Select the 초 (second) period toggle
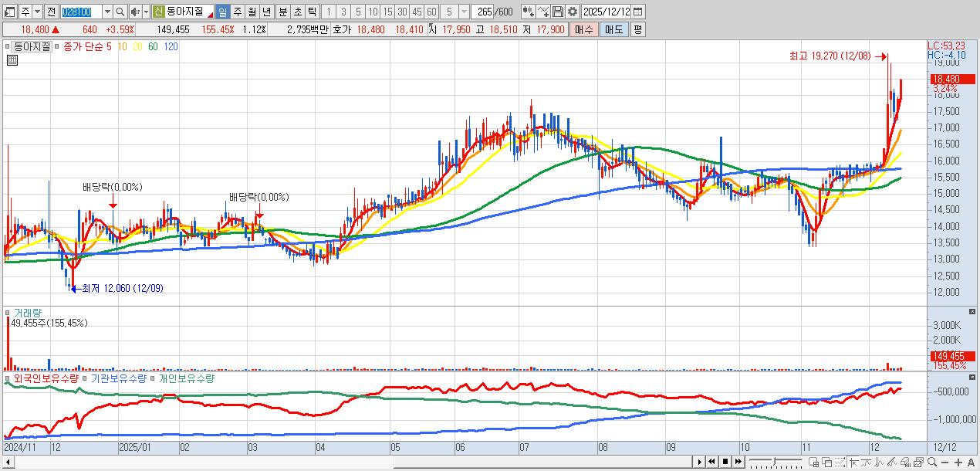This screenshot has height=471, width=980. [x=298, y=12]
